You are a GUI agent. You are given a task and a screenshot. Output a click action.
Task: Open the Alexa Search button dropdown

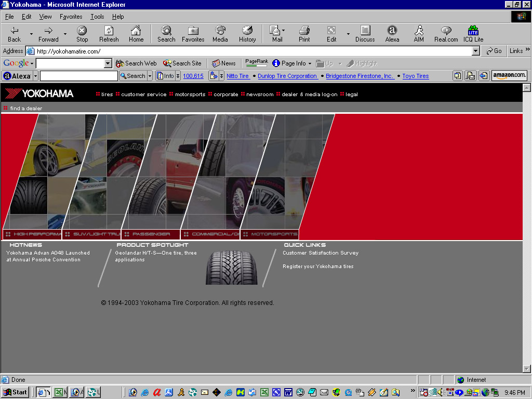coord(150,76)
